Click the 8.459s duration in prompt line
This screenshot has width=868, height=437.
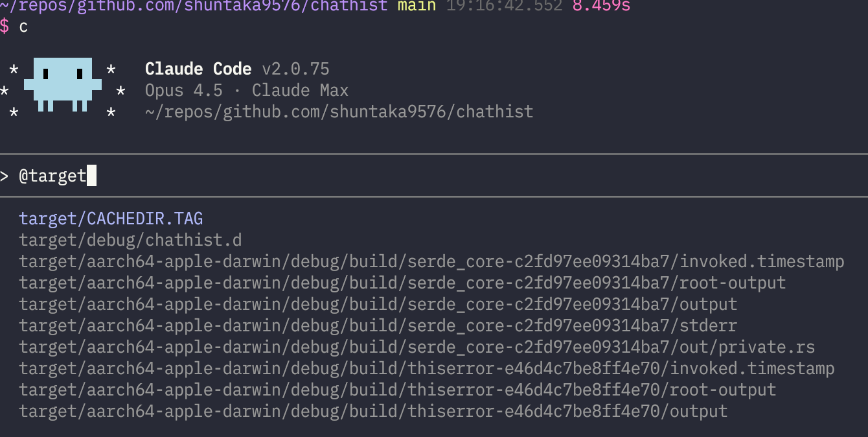601,6
